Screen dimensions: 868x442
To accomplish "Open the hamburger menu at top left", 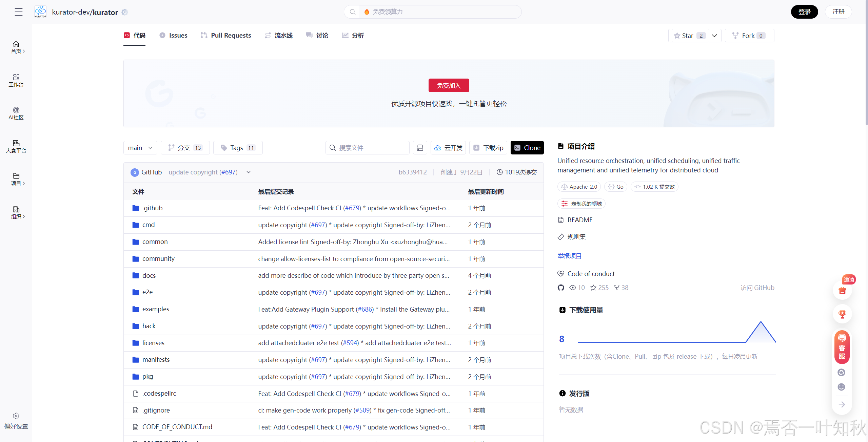I will point(19,12).
